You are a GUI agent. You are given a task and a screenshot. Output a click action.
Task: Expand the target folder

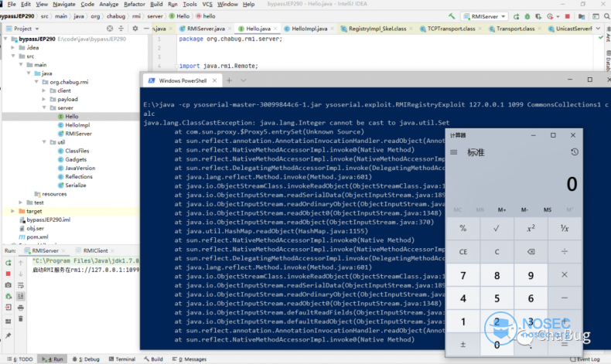pyautogui.click(x=13, y=211)
